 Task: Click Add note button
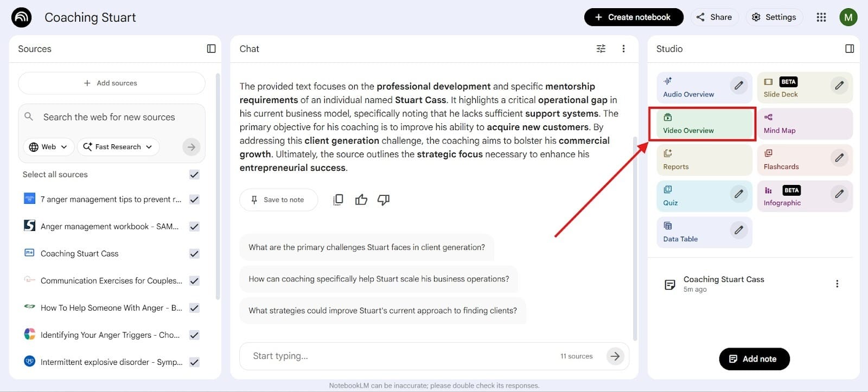click(754, 359)
